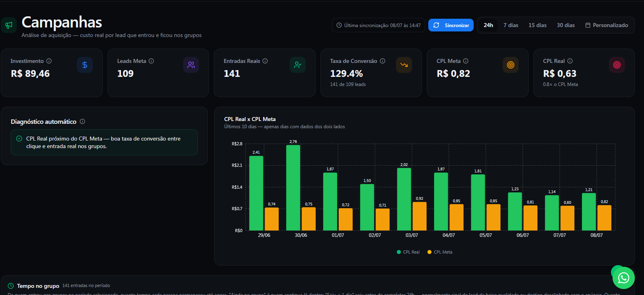This screenshot has height=295, width=644.
Task: Click the R$2.8 y-axis label
Action: click(237, 144)
